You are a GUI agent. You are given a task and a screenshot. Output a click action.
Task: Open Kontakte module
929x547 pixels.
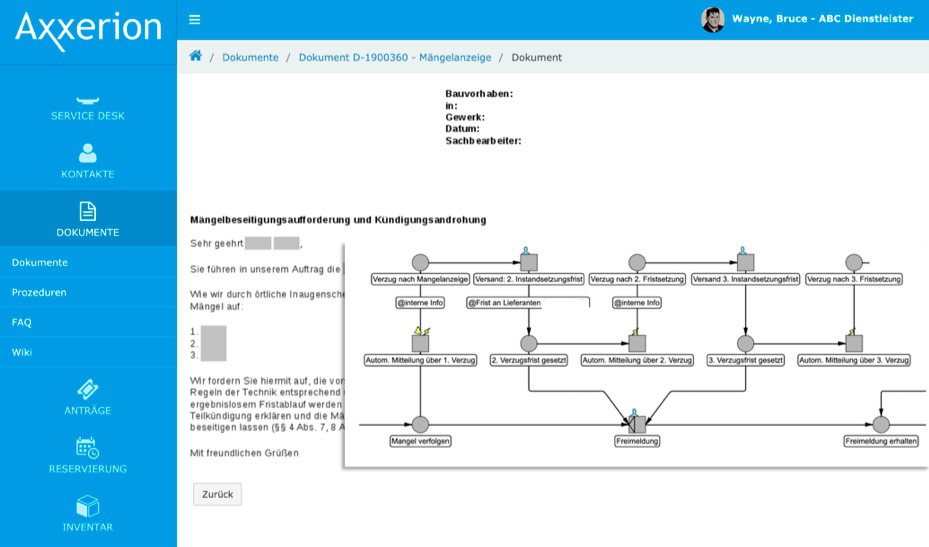tap(88, 161)
